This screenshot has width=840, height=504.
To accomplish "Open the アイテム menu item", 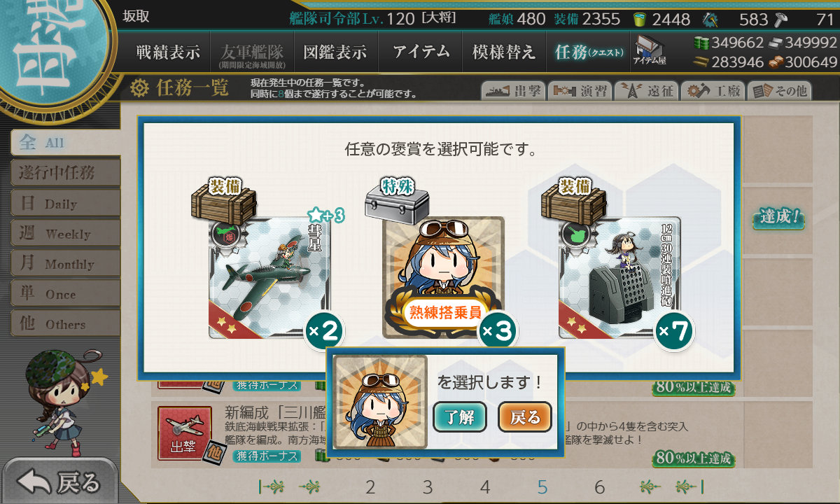I will click(x=420, y=52).
